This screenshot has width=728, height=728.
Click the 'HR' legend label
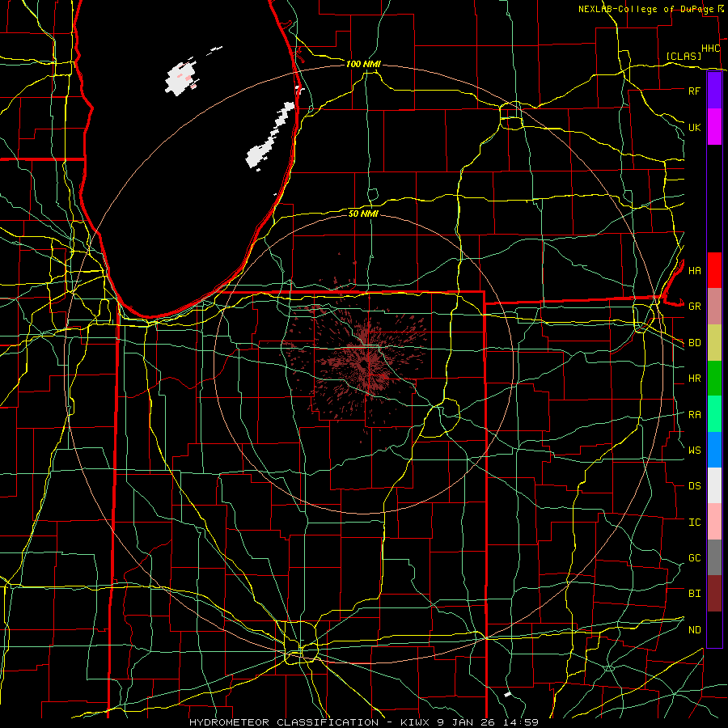[x=694, y=379]
